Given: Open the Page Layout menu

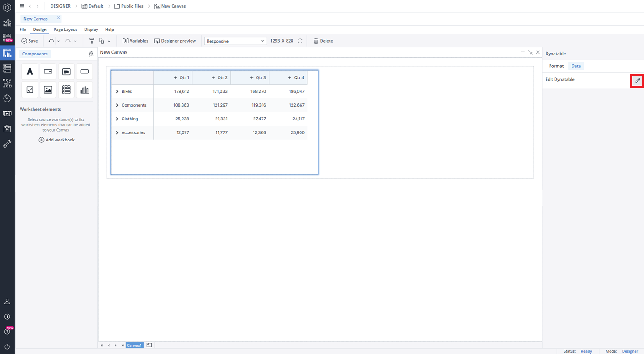Looking at the screenshot, I should coord(65,30).
